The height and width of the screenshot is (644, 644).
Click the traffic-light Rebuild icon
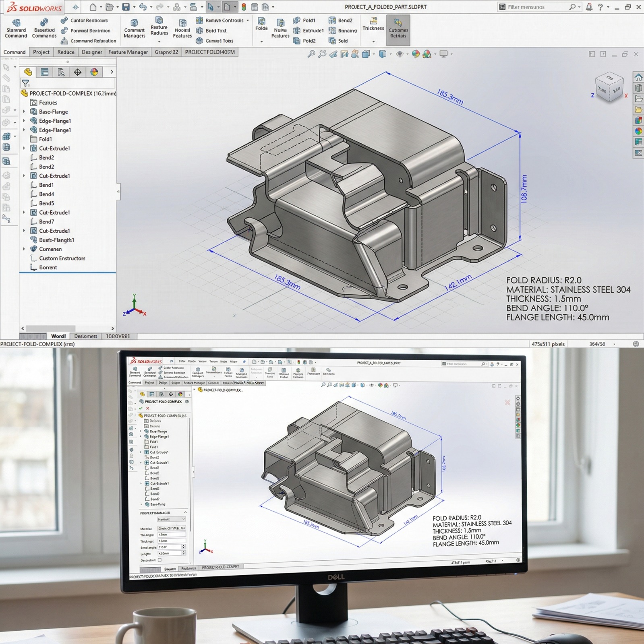click(x=244, y=7)
